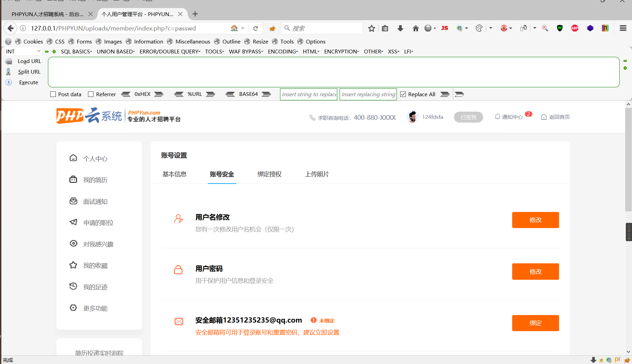
Task: Open the SQL BASICS dropdown menu
Action: (76, 51)
